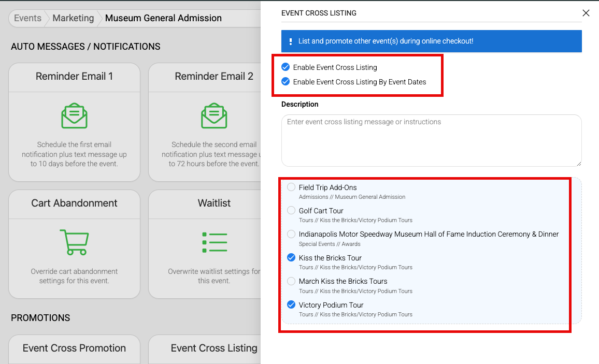Click the Description message text area

(431, 140)
